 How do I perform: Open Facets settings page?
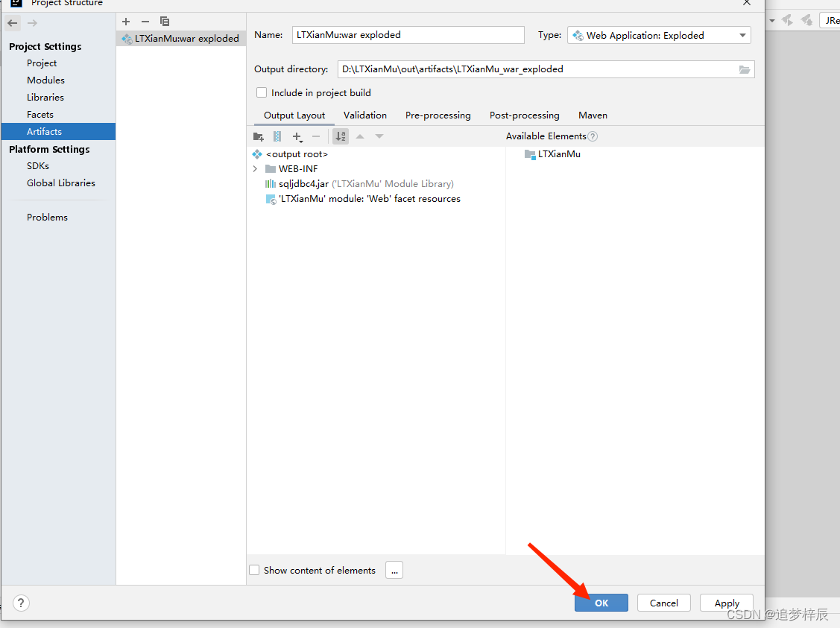point(40,115)
